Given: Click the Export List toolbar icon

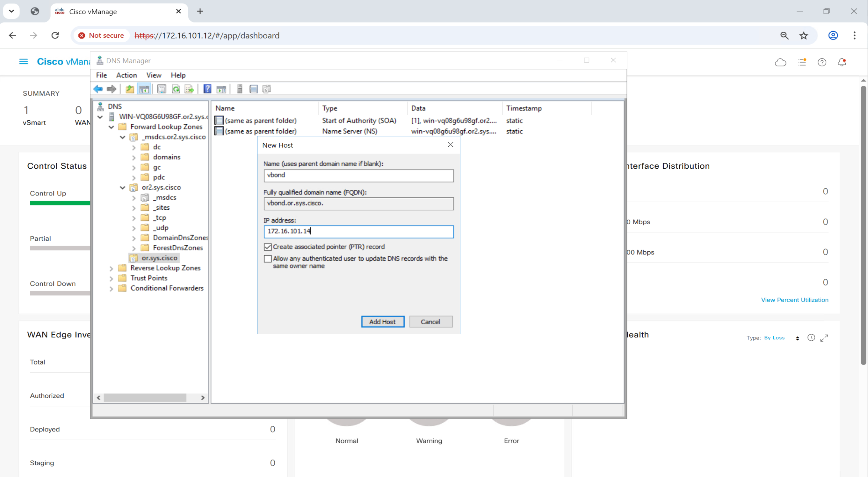Looking at the screenshot, I should (189, 89).
